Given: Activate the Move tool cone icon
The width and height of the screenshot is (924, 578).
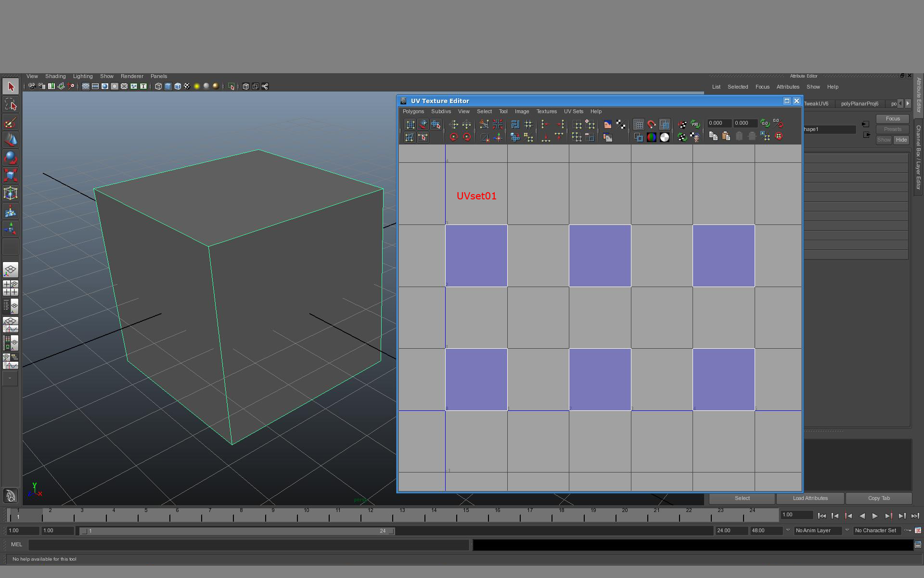Looking at the screenshot, I should coord(11,140).
